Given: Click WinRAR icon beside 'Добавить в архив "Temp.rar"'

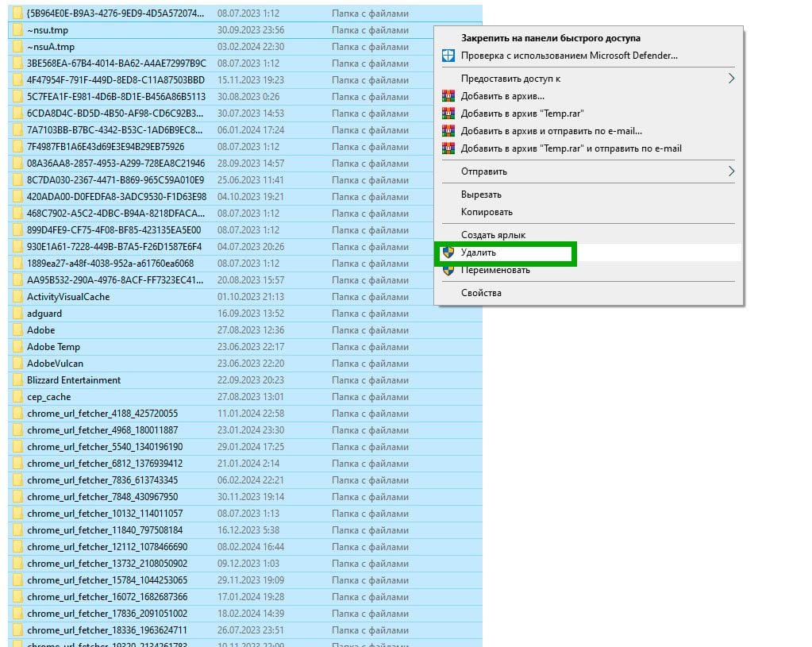Looking at the screenshot, I should tap(448, 114).
